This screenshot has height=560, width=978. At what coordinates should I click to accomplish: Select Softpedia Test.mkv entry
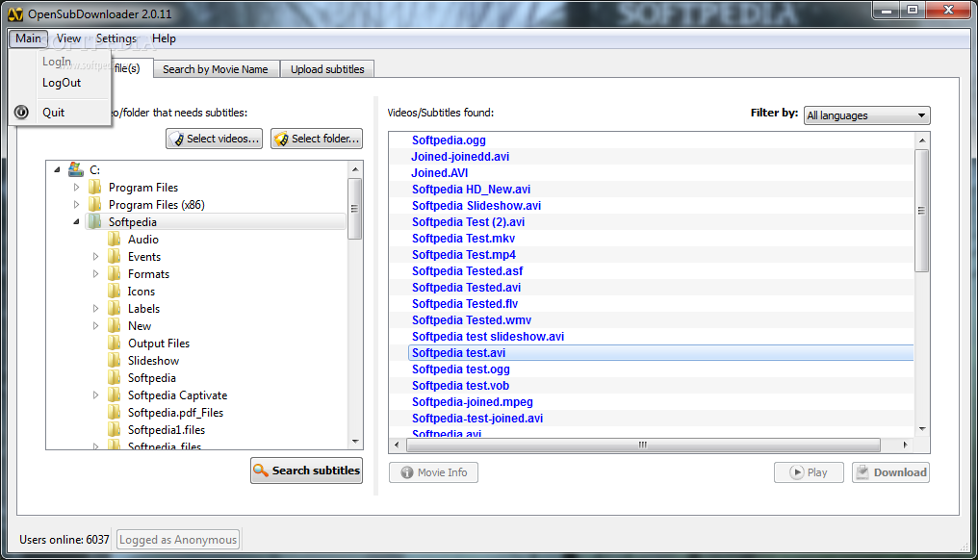[x=463, y=239]
